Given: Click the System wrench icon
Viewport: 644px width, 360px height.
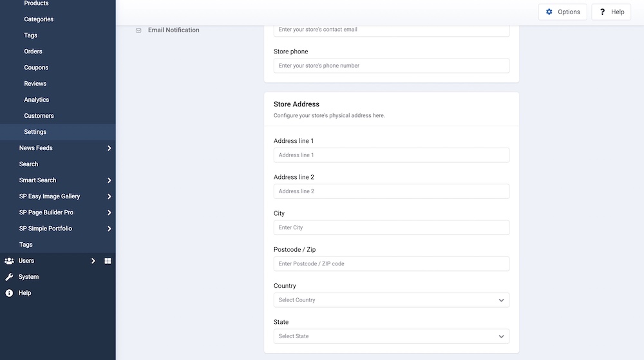Looking at the screenshot, I should click(x=9, y=277).
